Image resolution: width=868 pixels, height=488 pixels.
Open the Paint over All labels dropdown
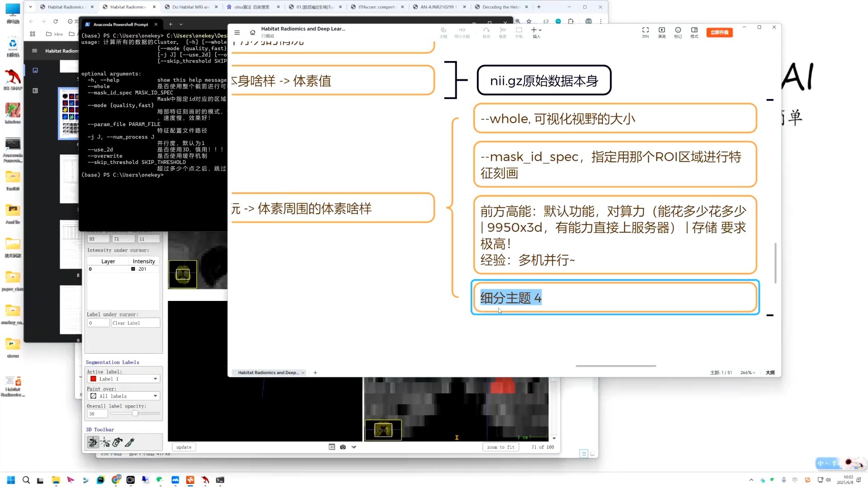124,396
